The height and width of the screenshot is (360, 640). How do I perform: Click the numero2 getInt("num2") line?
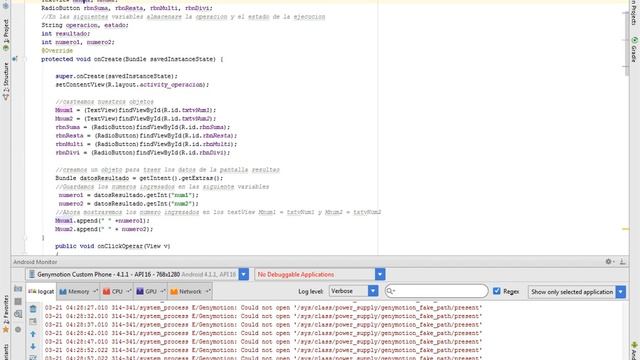pyautogui.click(x=129, y=204)
